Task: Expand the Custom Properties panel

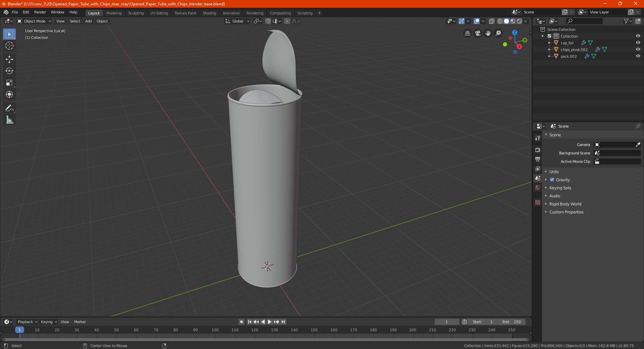Action: (566, 212)
